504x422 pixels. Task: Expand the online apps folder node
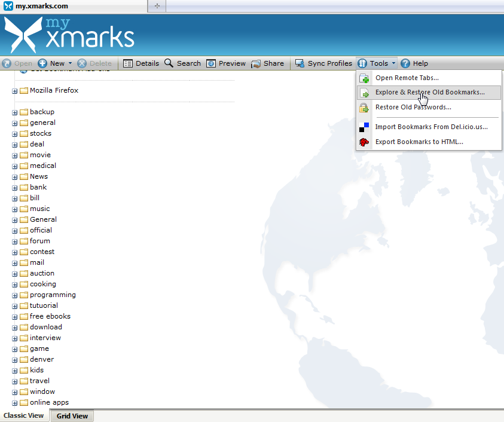14,403
